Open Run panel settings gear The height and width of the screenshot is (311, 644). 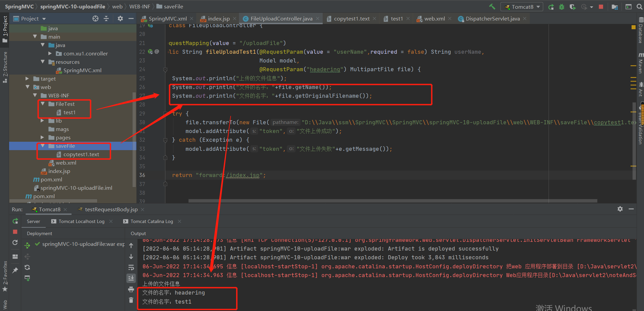[x=620, y=209]
